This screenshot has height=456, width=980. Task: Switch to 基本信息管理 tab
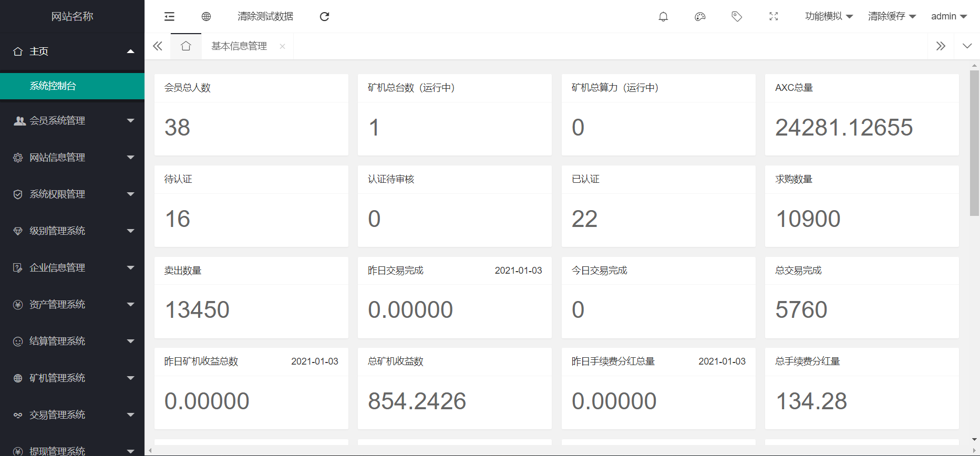(x=239, y=46)
